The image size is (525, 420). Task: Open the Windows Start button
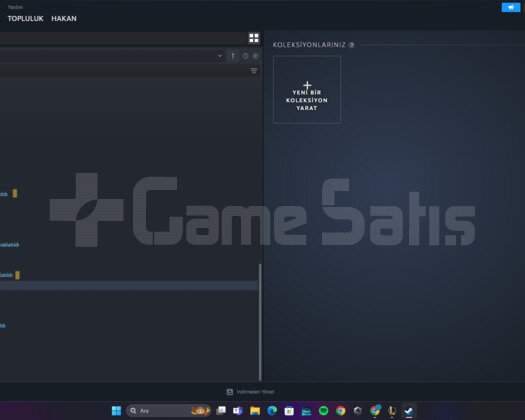click(x=116, y=411)
